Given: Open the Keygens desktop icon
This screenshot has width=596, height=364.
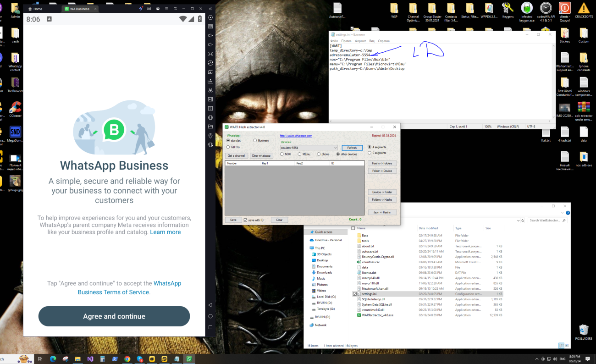Looking at the screenshot, I should point(508,11).
